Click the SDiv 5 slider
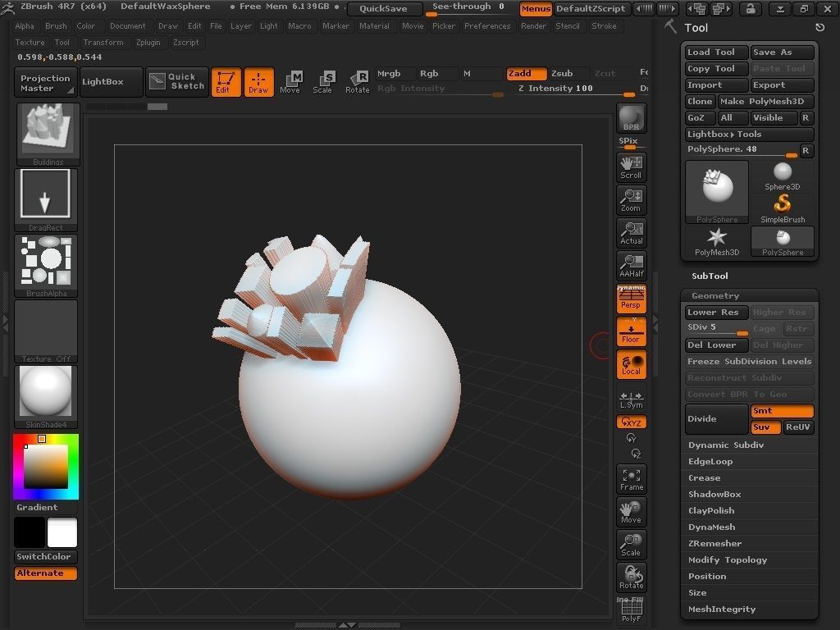Image resolution: width=840 pixels, height=630 pixels. click(717, 328)
